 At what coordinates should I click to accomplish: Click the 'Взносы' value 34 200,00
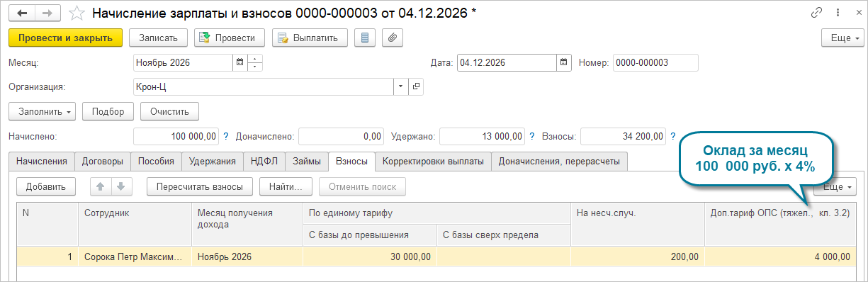click(623, 136)
